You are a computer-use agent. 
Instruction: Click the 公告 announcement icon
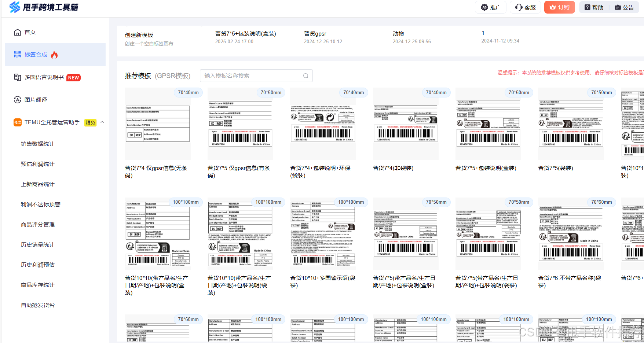pos(618,7)
